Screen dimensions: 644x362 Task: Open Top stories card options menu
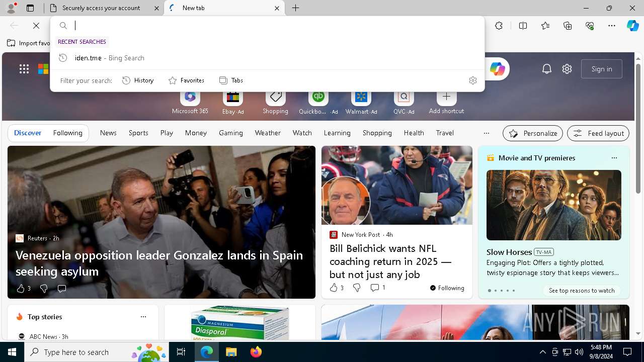coord(143,317)
